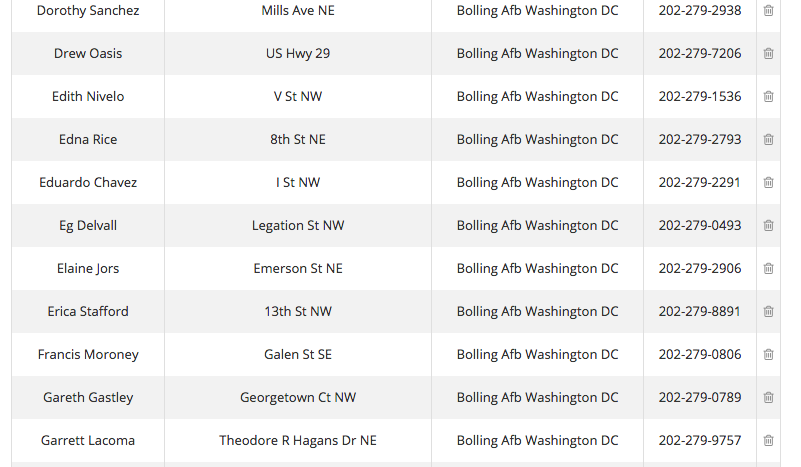Image resolution: width=801 pixels, height=467 pixels.
Task: Click the Georgetown Ct NW address cell
Action: (298, 397)
